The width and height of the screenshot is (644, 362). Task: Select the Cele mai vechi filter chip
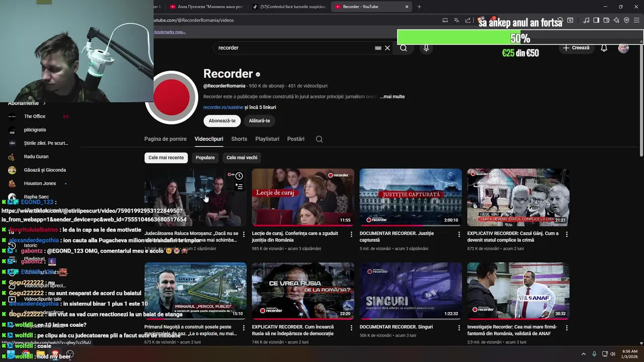242,157
